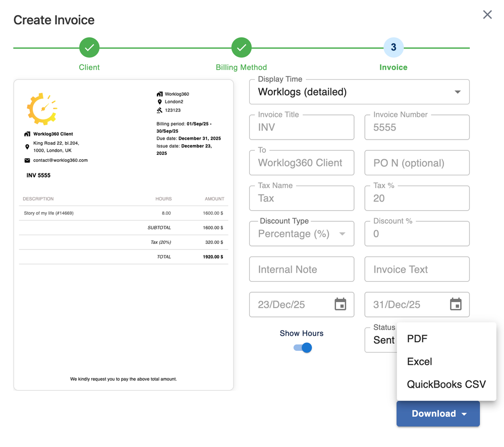Screen dimensions: 504x447
Task: Click the 'Story of my life (#14669)' row
Action: [124, 213]
